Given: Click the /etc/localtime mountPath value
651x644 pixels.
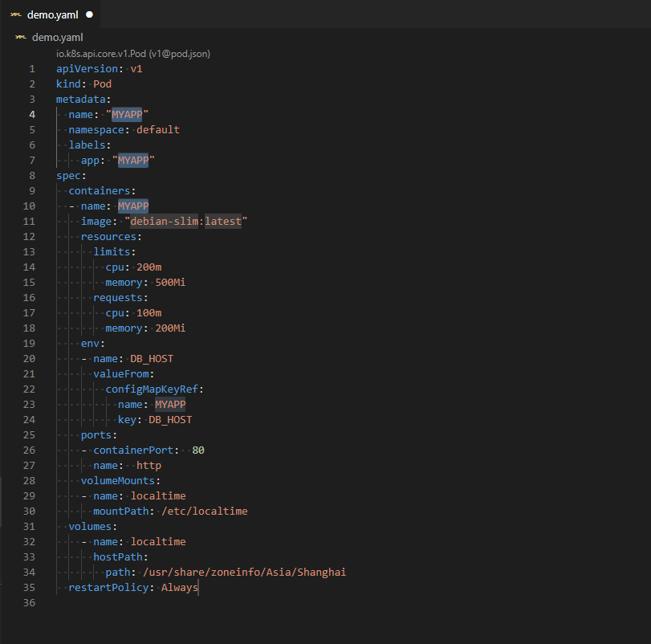Looking at the screenshot, I should pyautogui.click(x=205, y=511).
